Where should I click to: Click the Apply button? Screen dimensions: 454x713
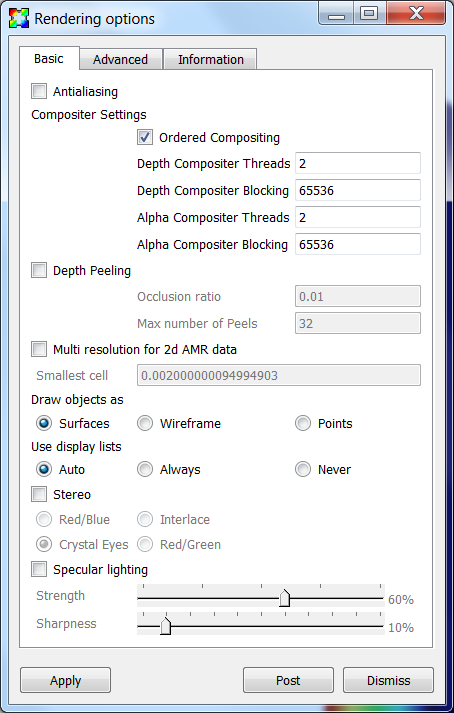click(66, 680)
